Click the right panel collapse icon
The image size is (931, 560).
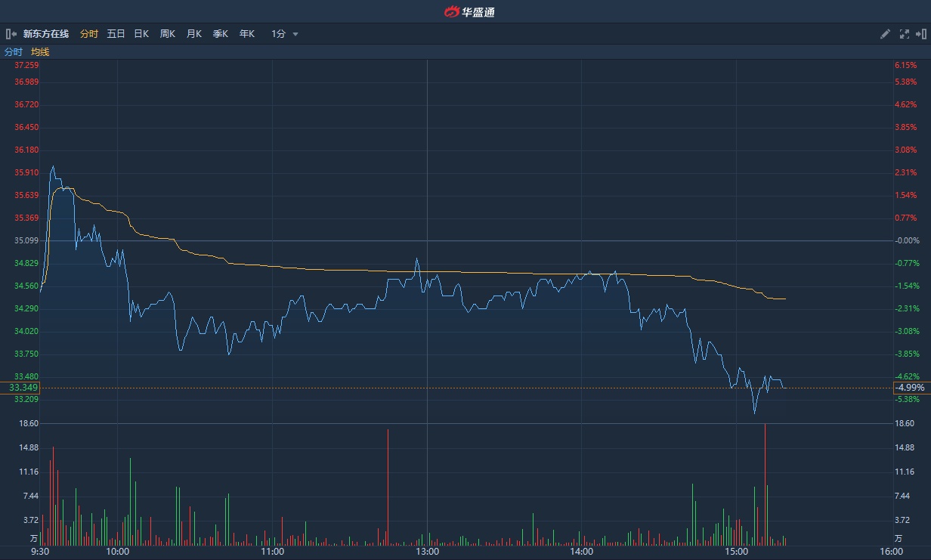point(920,34)
